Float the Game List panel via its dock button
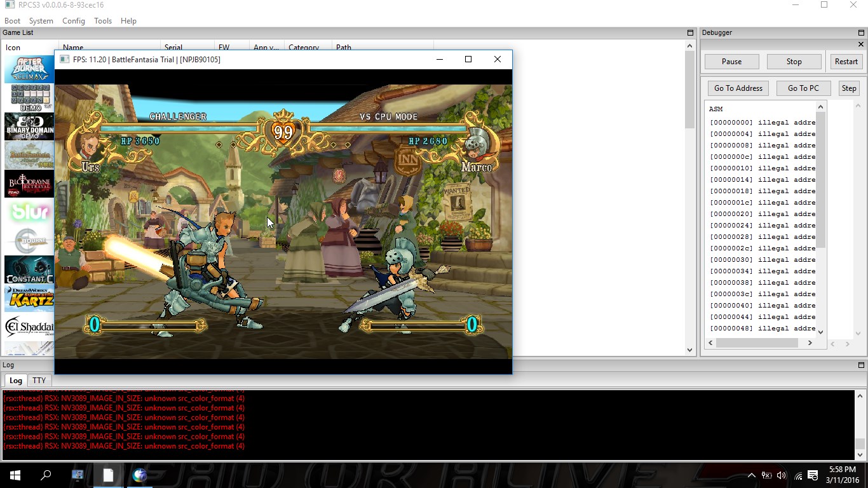Viewport: 868px width, 488px height. point(690,32)
